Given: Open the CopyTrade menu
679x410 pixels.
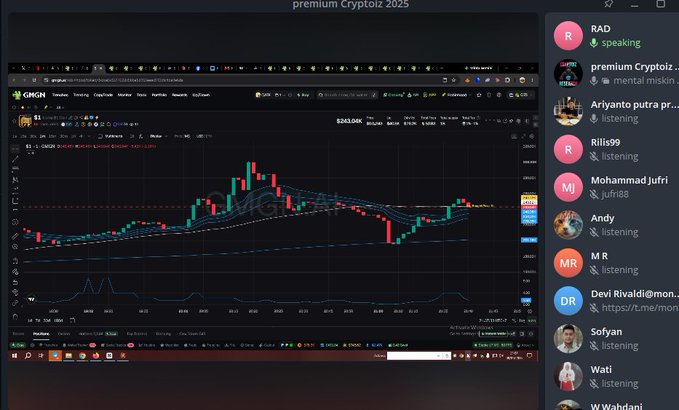Looking at the screenshot, I should click(103, 95).
